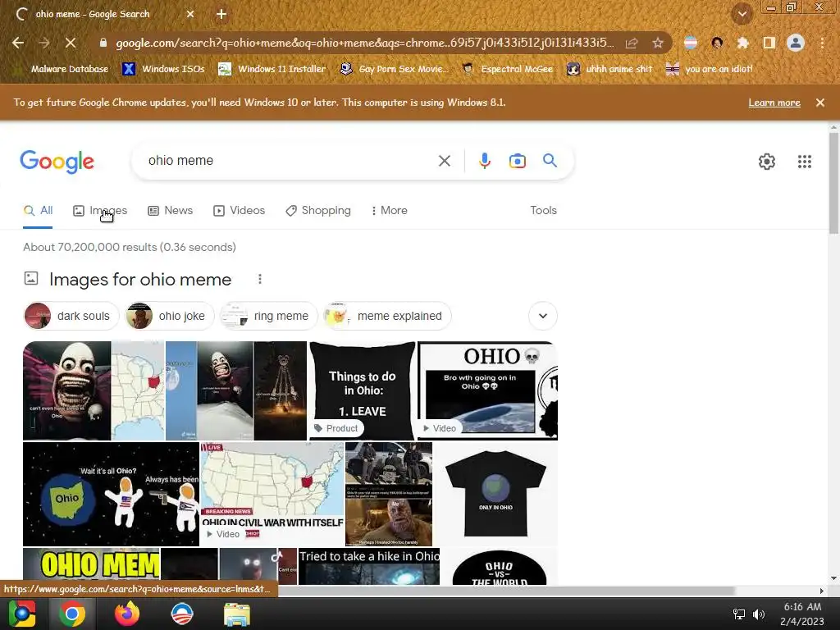Toggle the Chrome side panel icon
The image size is (840, 630).
[769, 43]
